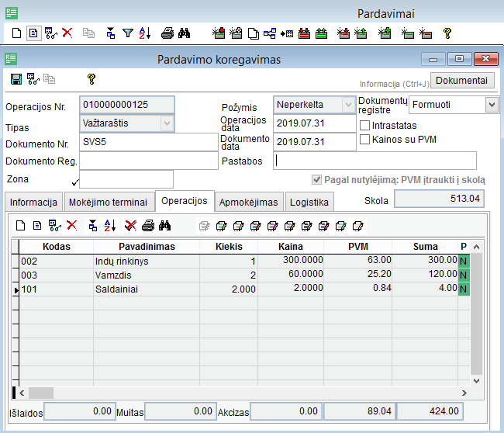Expand the Dokumentų registre Formuoti dropdown
Screen dimensions: 504x433
pos(492,104)
